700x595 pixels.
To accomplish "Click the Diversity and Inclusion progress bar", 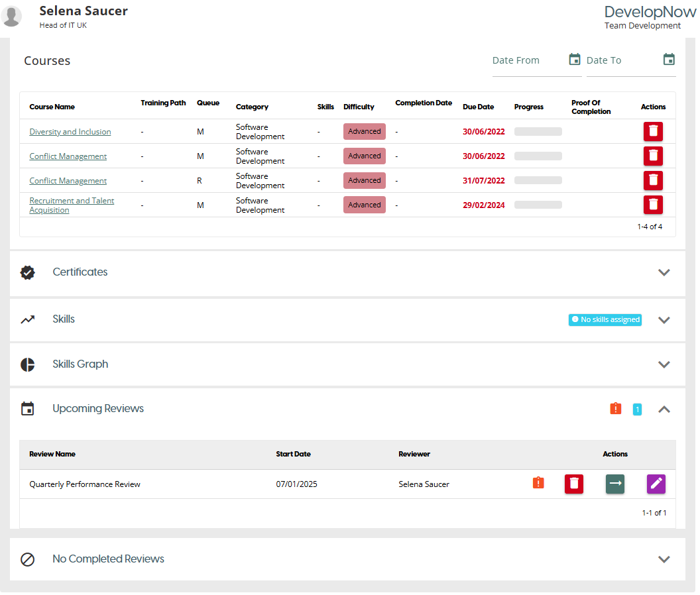I will tap(538, 132).
